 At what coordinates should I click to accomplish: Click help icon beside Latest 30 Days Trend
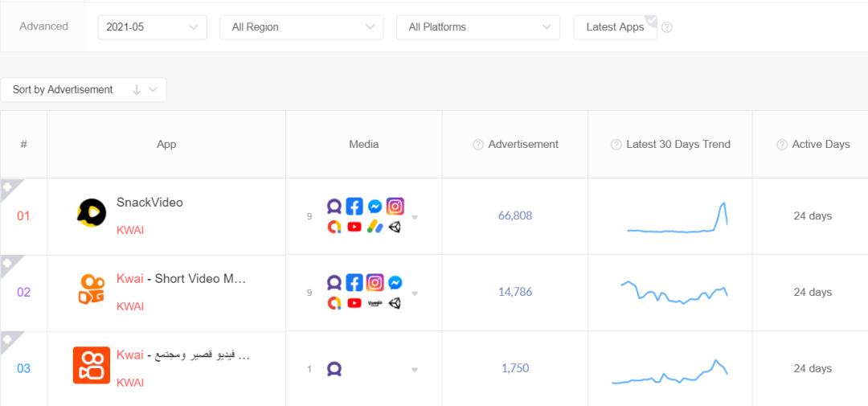pyautogui.click(x=616, y=145)
